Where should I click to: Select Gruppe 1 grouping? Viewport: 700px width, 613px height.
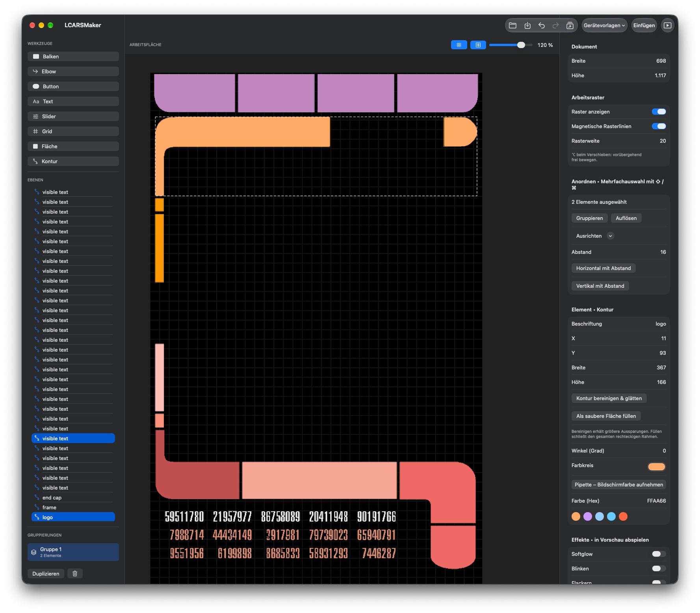click(73, 552)
